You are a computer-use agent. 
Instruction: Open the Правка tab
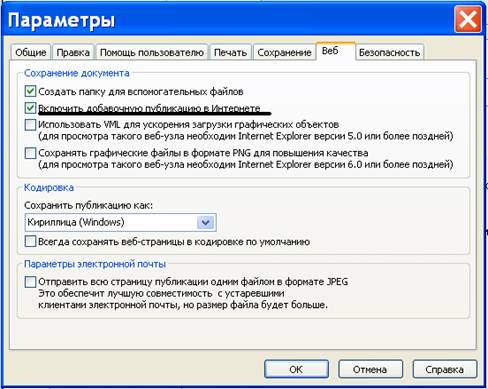[73, 52]
